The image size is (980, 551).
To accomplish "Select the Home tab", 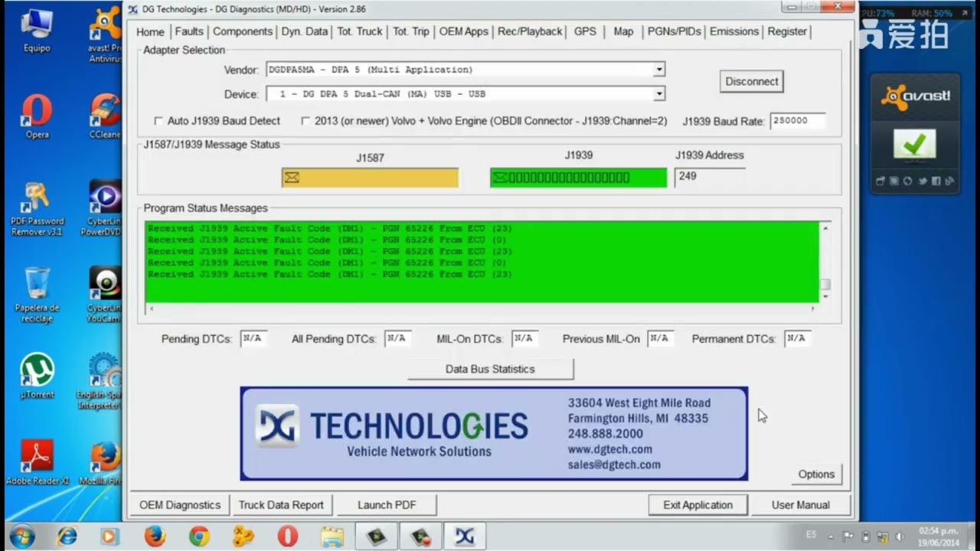I will pyautogui.click(x=150, y=31).
